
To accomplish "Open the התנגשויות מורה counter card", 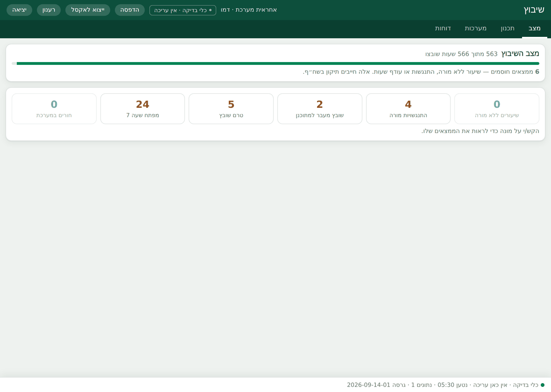I will click(408, 109).
